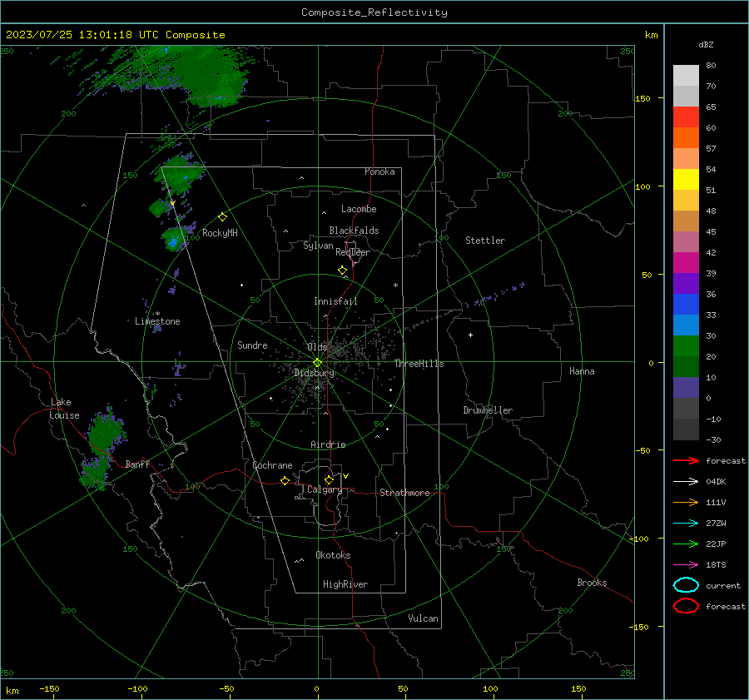Viewport: 749px width, 700px height.
Task: Click the Blackfalds town label
Action: click(354, 231)
